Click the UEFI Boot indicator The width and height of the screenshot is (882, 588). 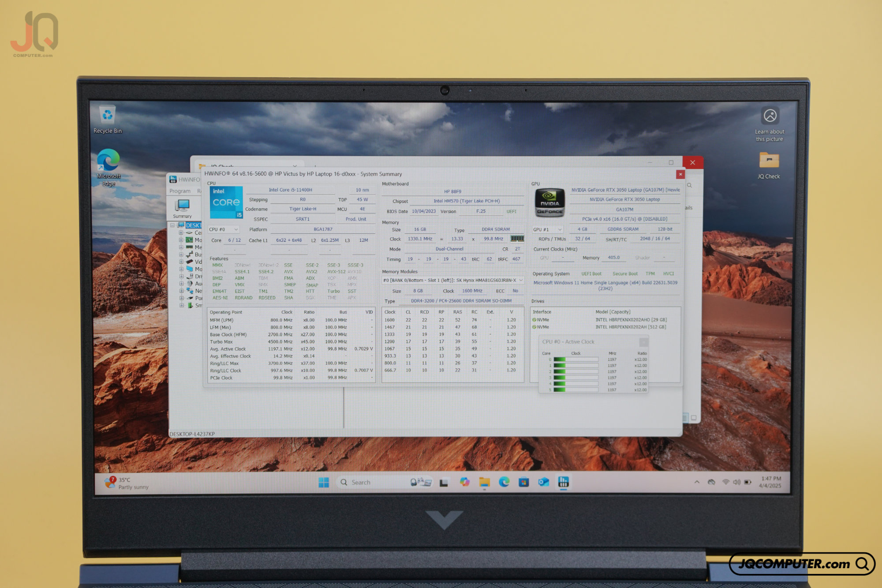coord(591,274)
